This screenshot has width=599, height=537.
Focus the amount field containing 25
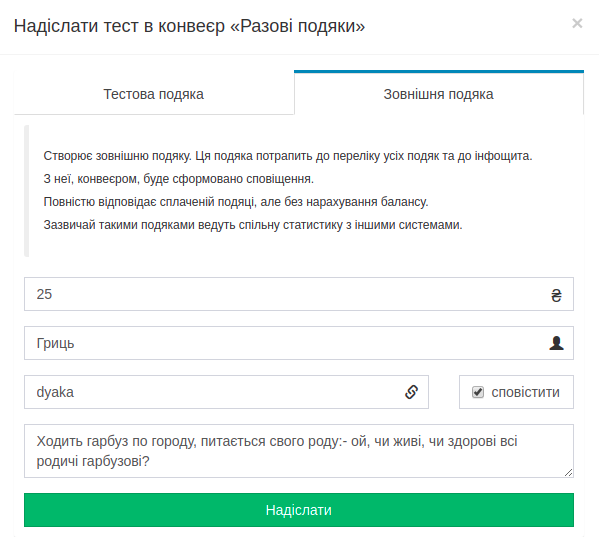(299, 294)
